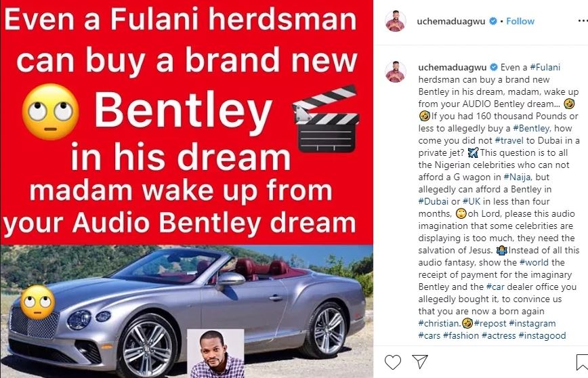Image resolution: width=588 pixels, height=378 pixels.
Task: Click verified badge next to caption username
Action: click(494, 67)
